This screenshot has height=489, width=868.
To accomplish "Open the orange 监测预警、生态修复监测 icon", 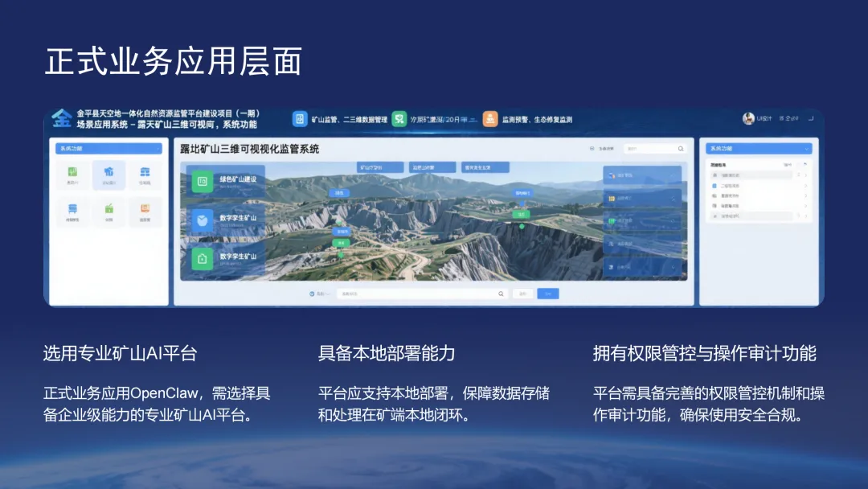I will 490,119.
